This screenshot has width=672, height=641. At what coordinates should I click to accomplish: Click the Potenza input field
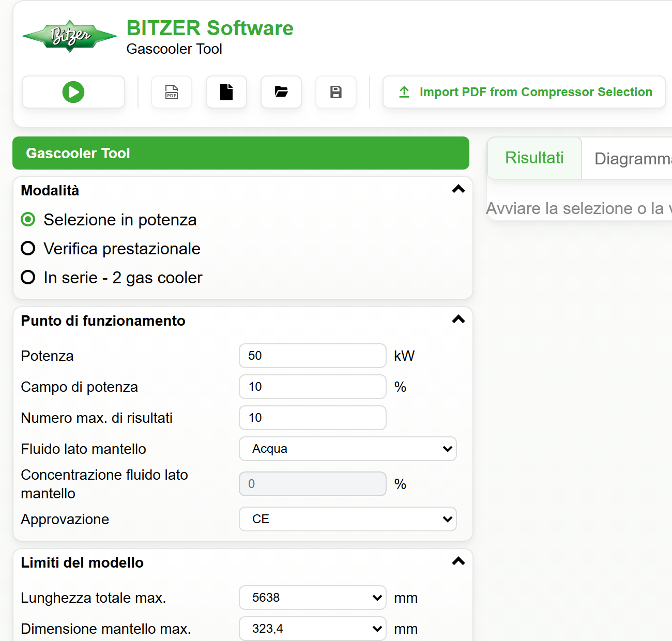pos(313,356)
